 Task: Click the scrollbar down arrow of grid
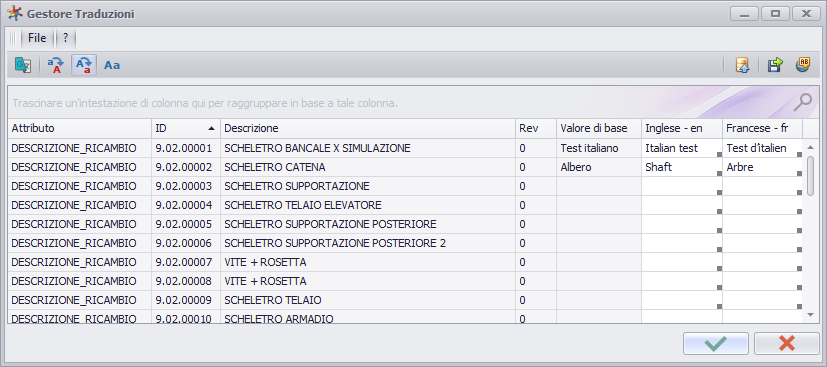[x=811, y=314]
